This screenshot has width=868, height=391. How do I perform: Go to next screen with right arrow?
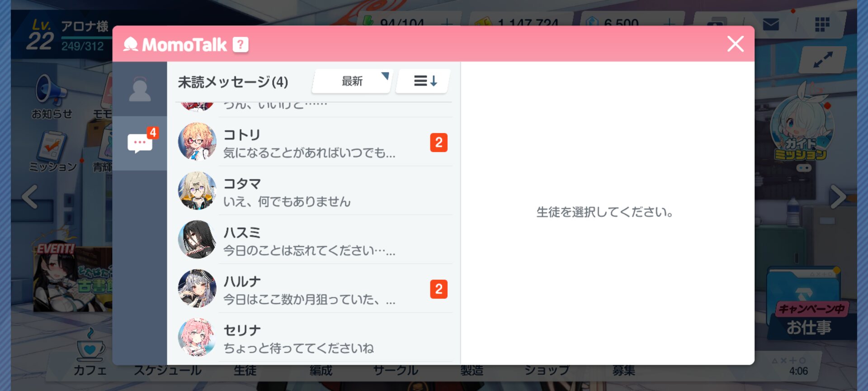(x=838, y=197)
